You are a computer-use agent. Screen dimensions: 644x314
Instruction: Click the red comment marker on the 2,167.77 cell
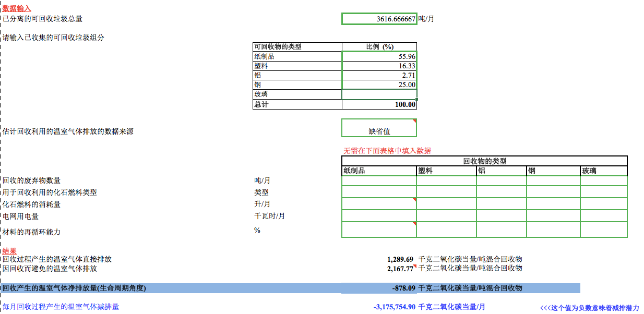point(414,266)
